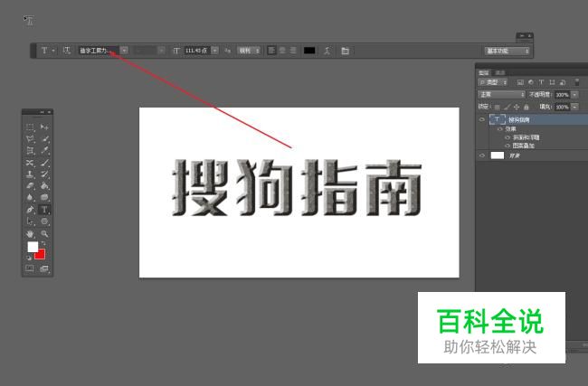
Task: Select the Horizontal Type tool in toolbox
Action: tap(44, 210)
